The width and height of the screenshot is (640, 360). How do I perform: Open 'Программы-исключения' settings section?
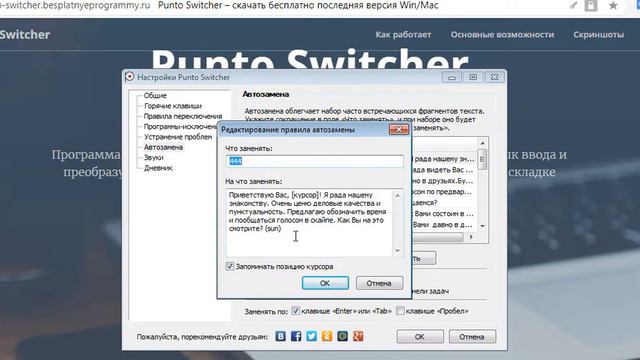tap(180, 127)
